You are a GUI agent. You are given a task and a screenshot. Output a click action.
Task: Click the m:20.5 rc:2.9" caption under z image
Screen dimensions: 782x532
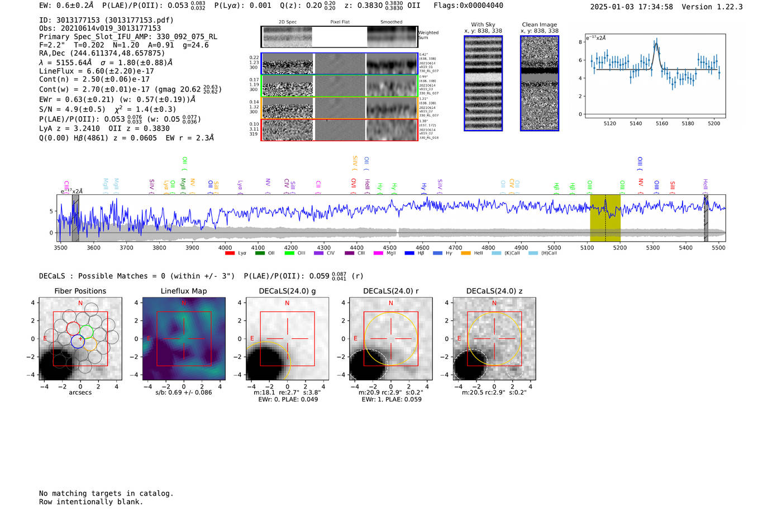pos(494,392)
